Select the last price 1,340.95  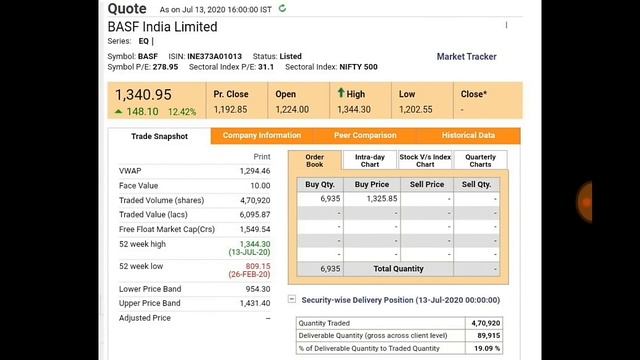143,95
